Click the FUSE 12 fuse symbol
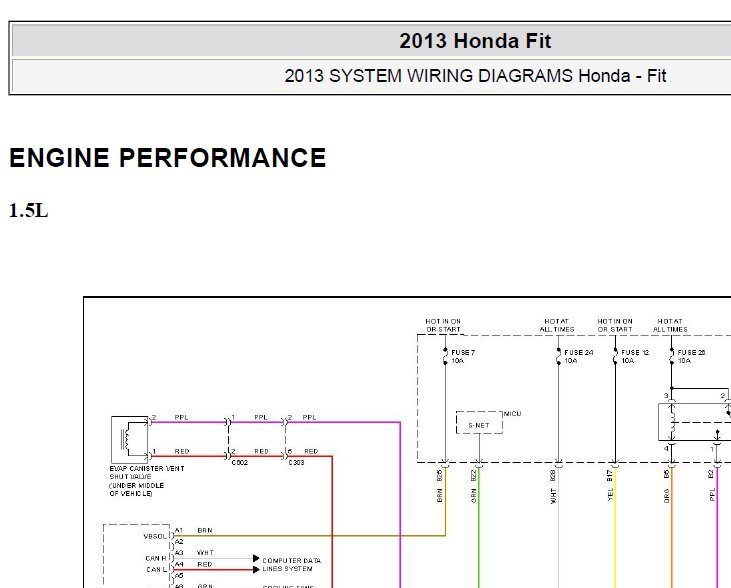 pyautogui.click(x=615, y=356)
